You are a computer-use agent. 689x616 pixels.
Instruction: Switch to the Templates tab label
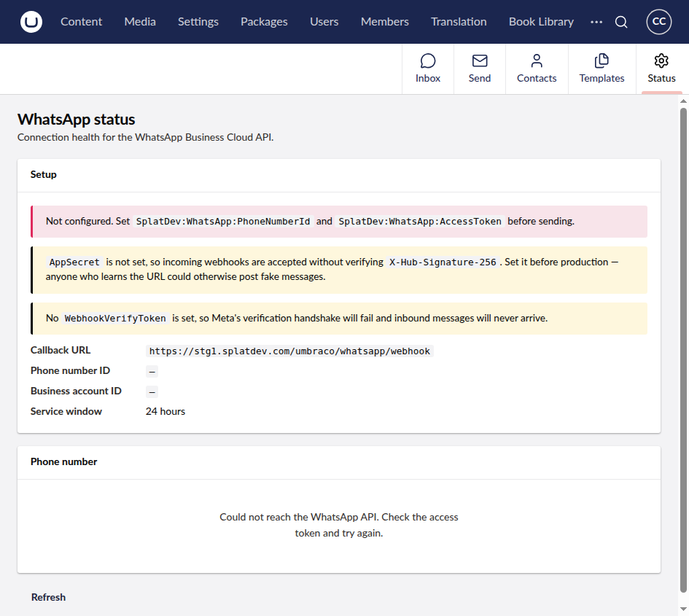[602, 78]
